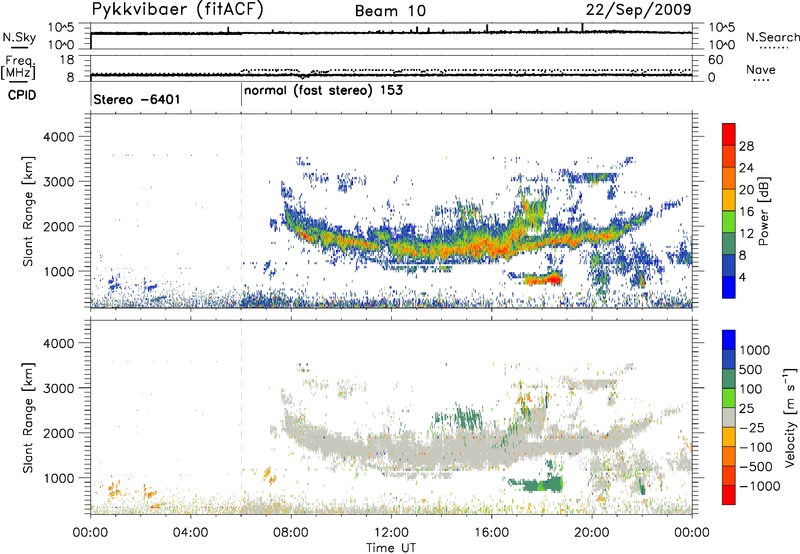Click Slant Range [km] label of power panel
Viewport: 800px width, 554px height.
tap(28, 211)
